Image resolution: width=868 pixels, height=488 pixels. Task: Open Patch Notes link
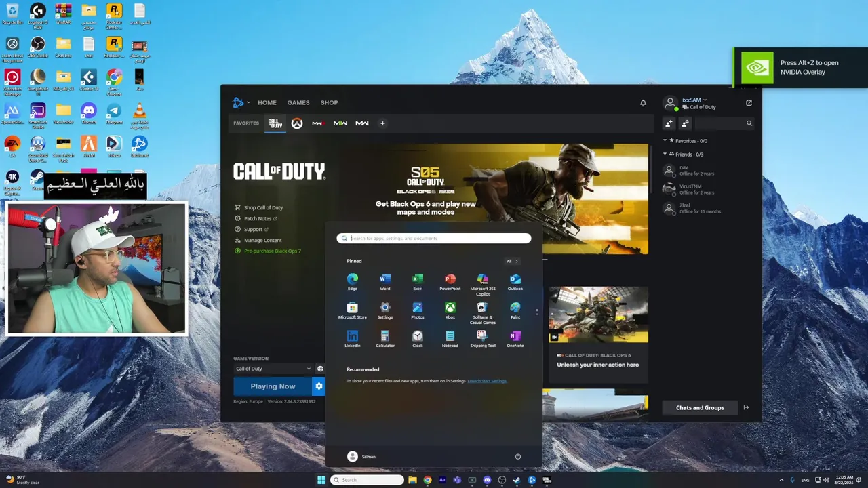[256, 218]
